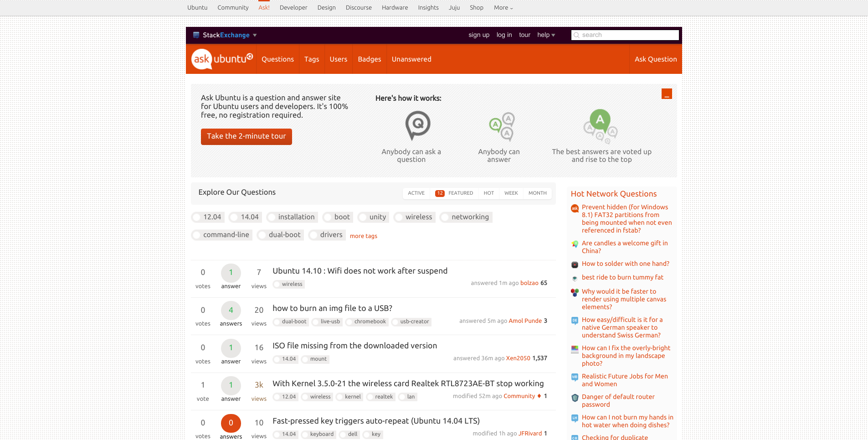Click site icon beside 'Prevent hidden FAT32 partitions' question

click(x=575, y=208)
